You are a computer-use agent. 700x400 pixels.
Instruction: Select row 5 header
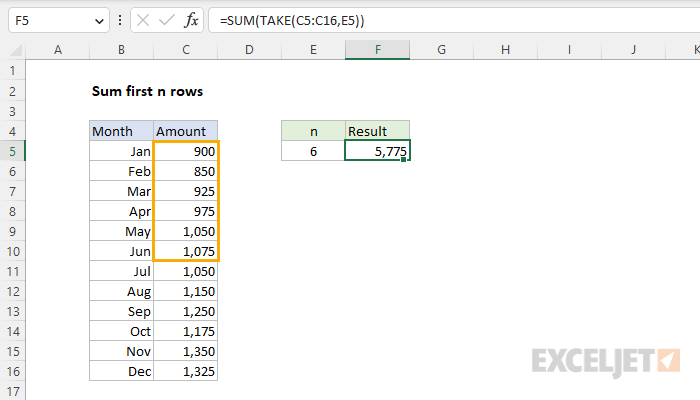(x=12, y=151)
